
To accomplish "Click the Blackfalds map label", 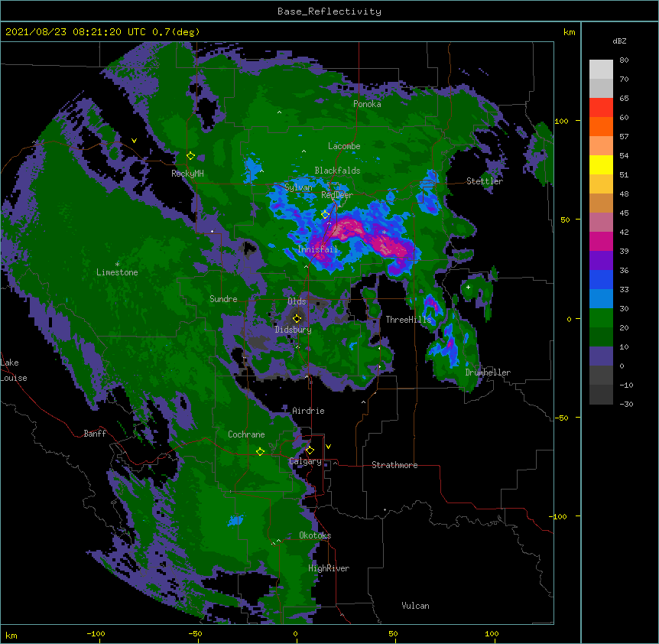I will click(337, 171).
